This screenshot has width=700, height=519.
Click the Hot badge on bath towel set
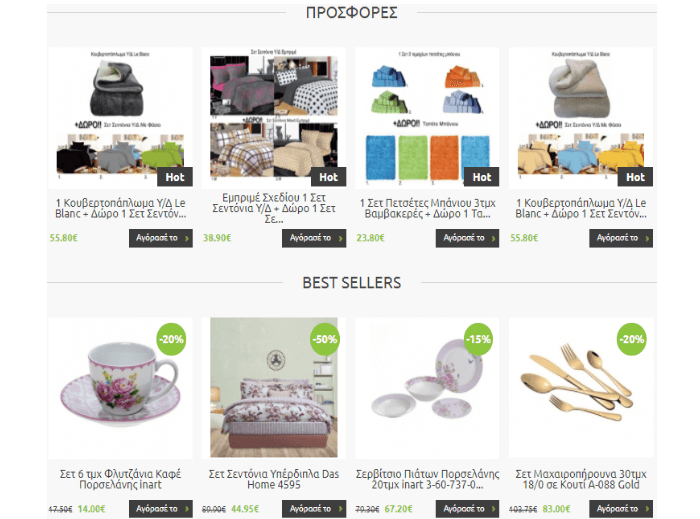tap(482, 177)
